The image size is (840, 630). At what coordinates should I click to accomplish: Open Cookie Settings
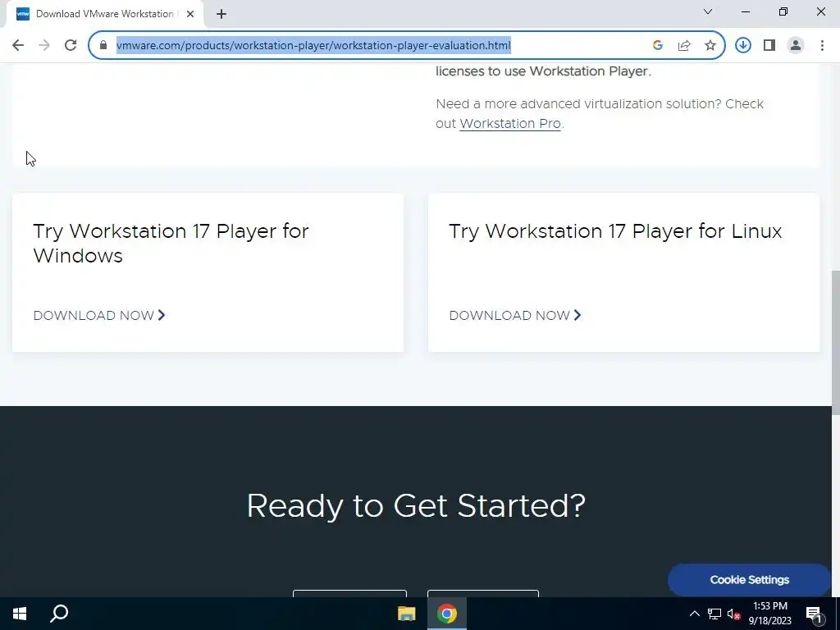click(x=749, y=580)
